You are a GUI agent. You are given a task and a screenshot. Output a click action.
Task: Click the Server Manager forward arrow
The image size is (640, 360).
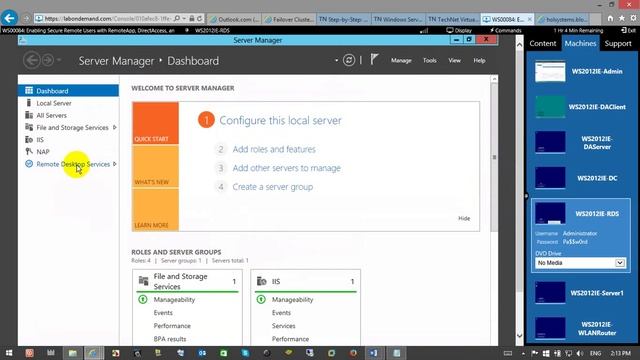tap(48, 60)
